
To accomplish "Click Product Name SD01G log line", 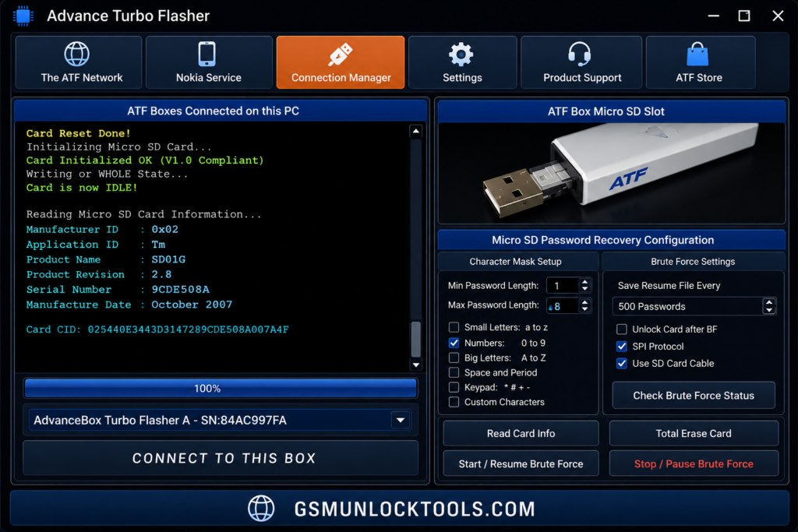I will 106,259.
